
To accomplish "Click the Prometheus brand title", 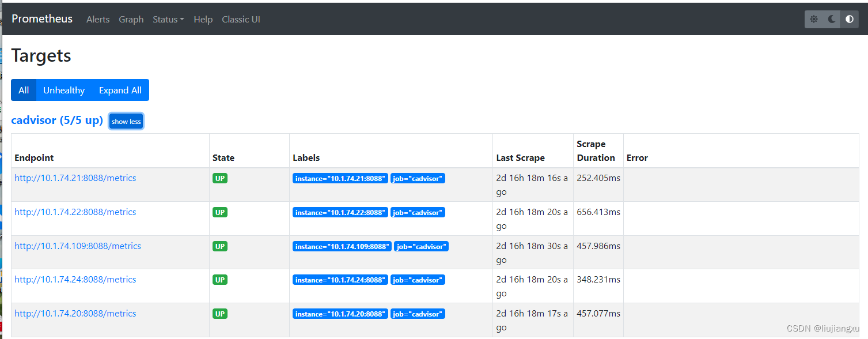I will click(41, 18).
